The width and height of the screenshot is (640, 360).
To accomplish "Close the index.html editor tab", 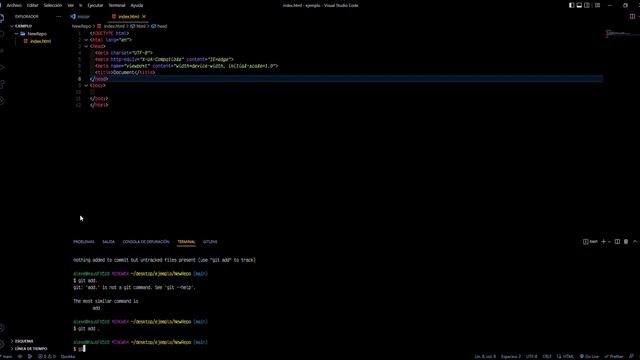I will [144, 17].
